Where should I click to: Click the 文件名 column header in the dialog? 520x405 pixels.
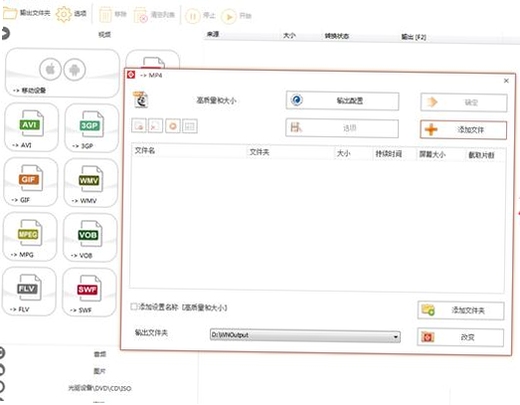pyautogui.click(x=145, y=150)
